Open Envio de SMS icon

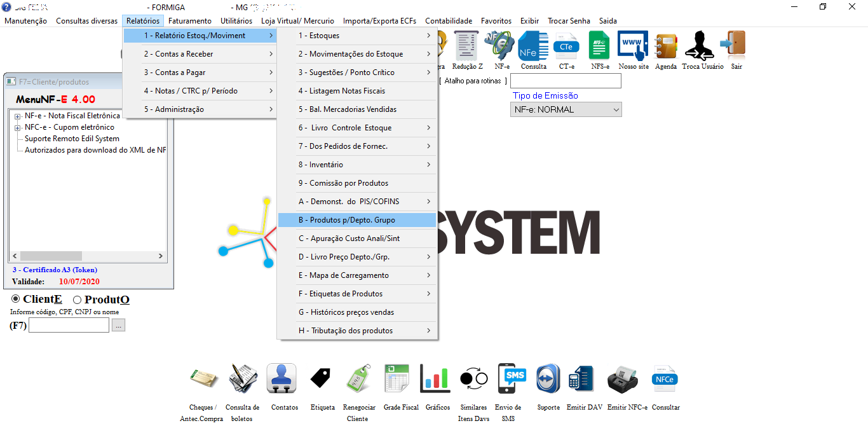512,380
